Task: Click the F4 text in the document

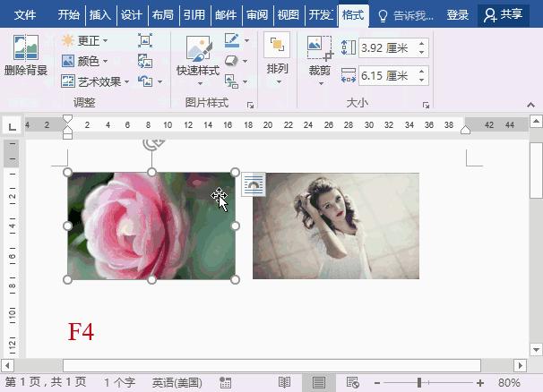Action: [x=81, y=331]
